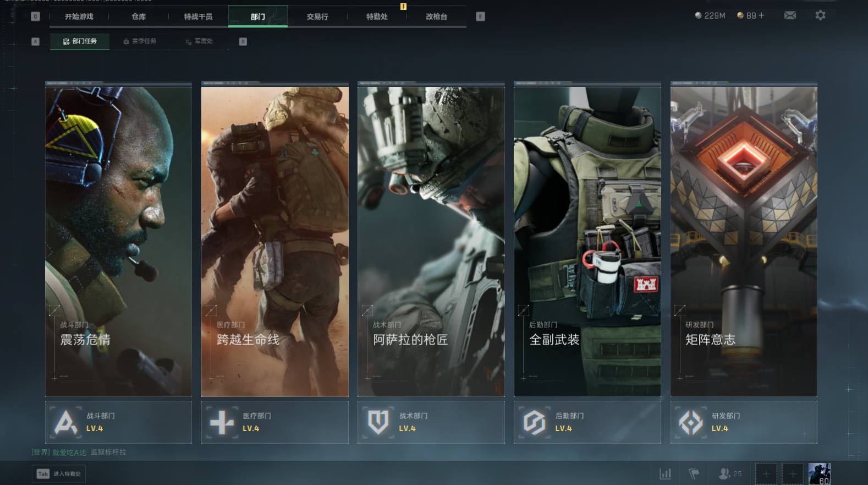
Task: Select the 部门 tab
Action: [258, 17]
